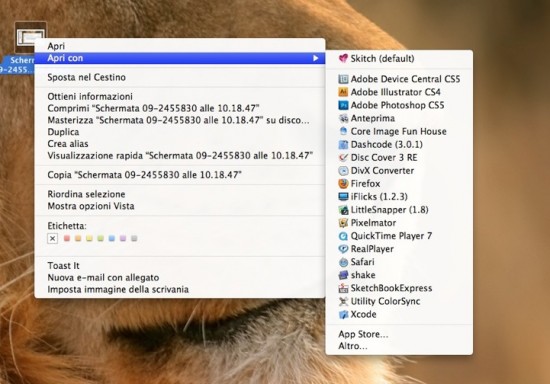The height and width of the screenshot is (384, 550).
Task: Click Ottieni informazioni
Action: point(180,96)
